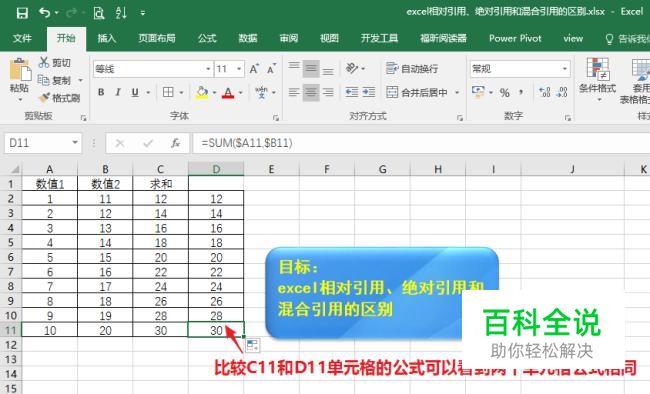The image size is (650, 394).
Task: Align text to bottom of cell
Action: [x=328, y=70]
